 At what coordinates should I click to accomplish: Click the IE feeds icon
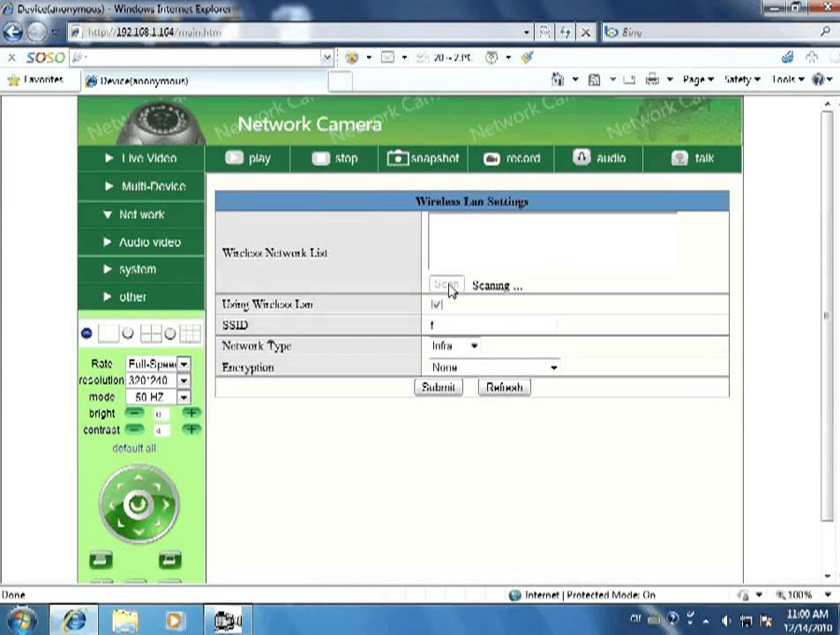click(x=594, y=79)
